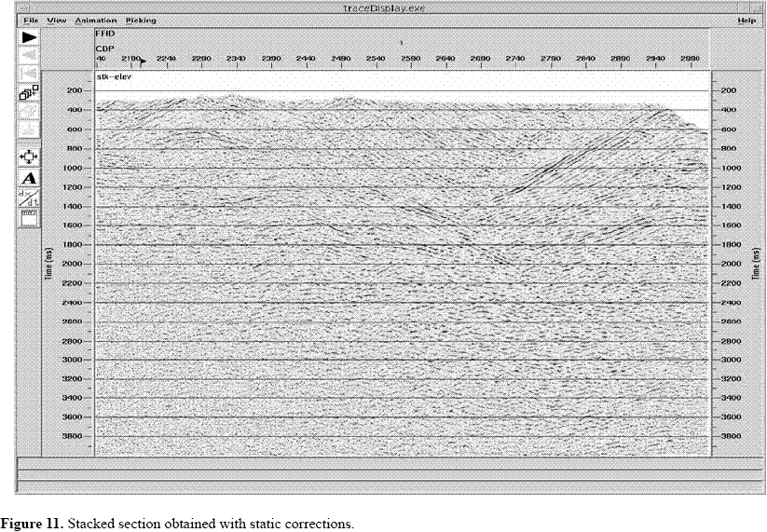
Task: Click the bottom toolbar icon below dx/dt
Action: 29,216
